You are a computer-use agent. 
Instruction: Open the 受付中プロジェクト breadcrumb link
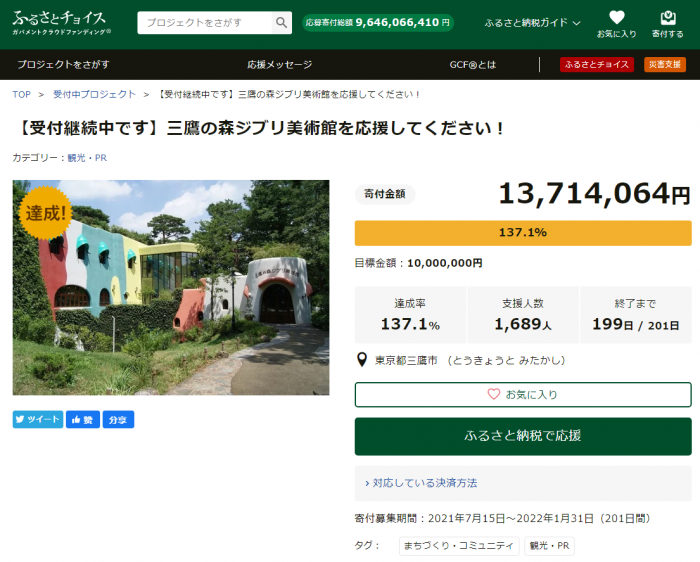coord(94,94)
